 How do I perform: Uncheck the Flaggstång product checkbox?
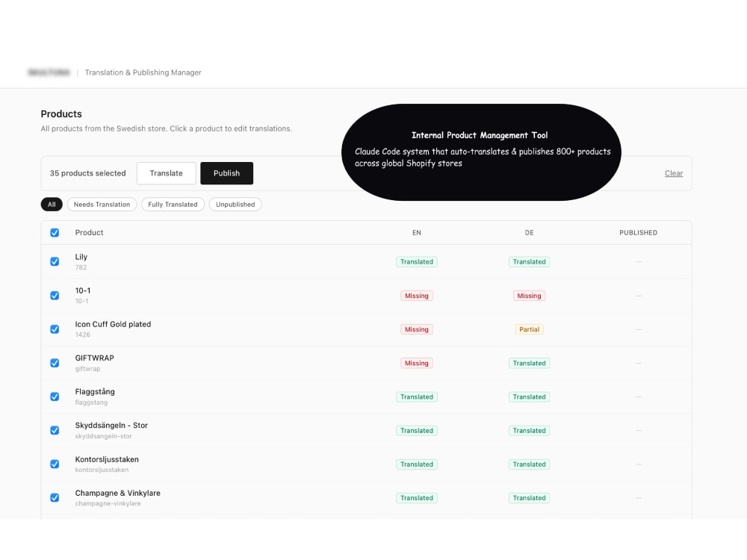coord(55,396)
